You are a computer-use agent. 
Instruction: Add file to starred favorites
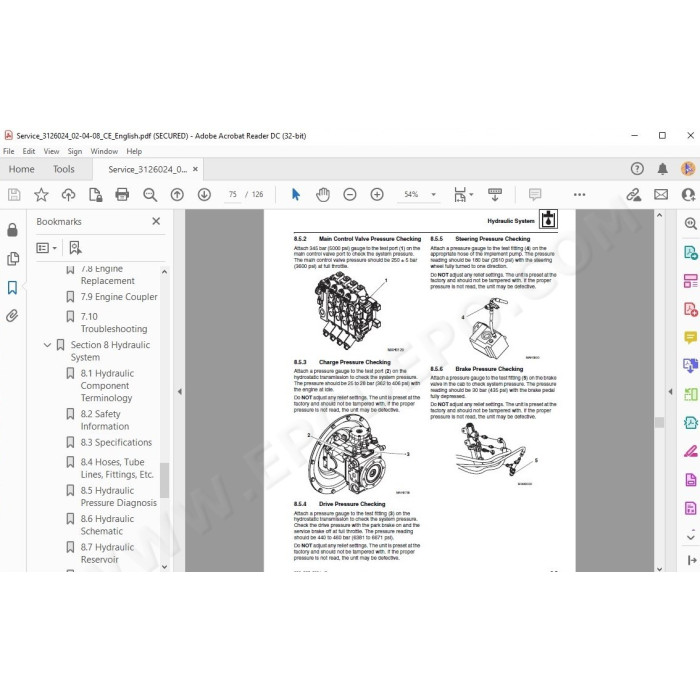41,195
